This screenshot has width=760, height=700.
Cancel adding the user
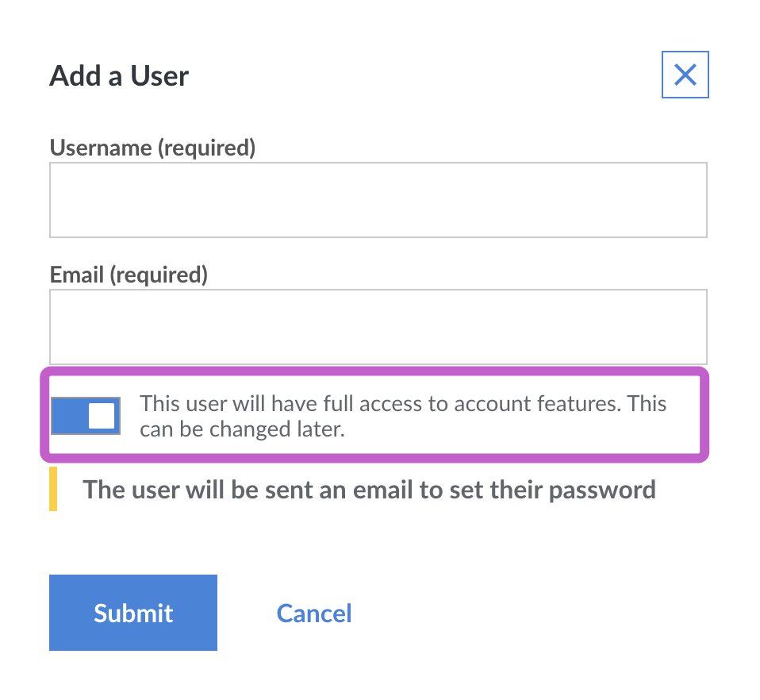point(314,613)
